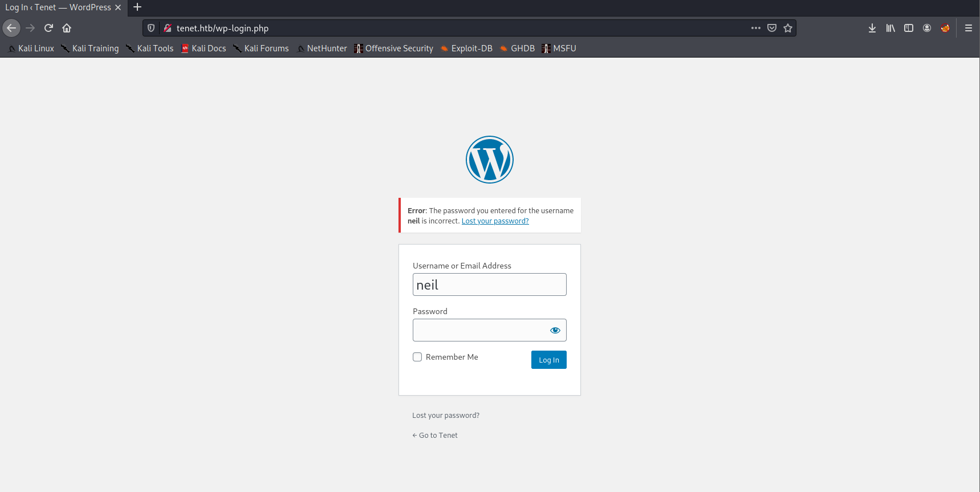980x492 pixels.
Task: Bookmark this page with star
Action: (788, 28)
